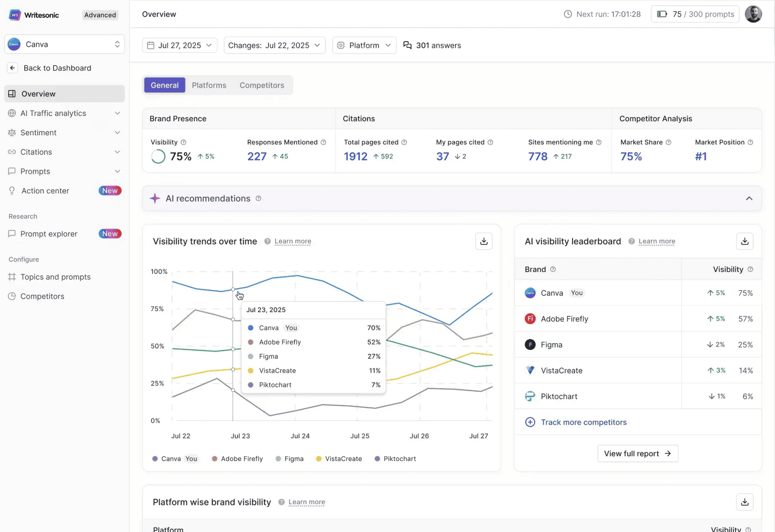775x532 pixels.
Task: Click Track more competitors link
Action: point(583,422)
